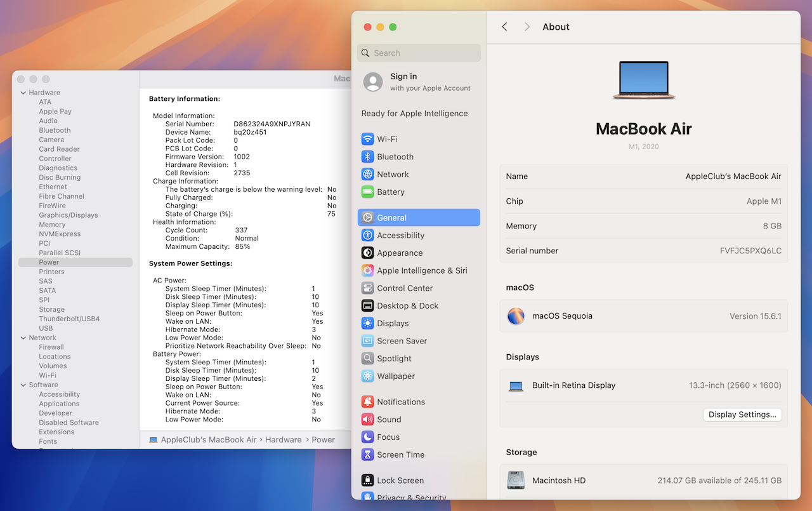Click the Search field in System Settings
Image resolution: width=812 pixels, height=511 pixels.
(x=419, y=53)
